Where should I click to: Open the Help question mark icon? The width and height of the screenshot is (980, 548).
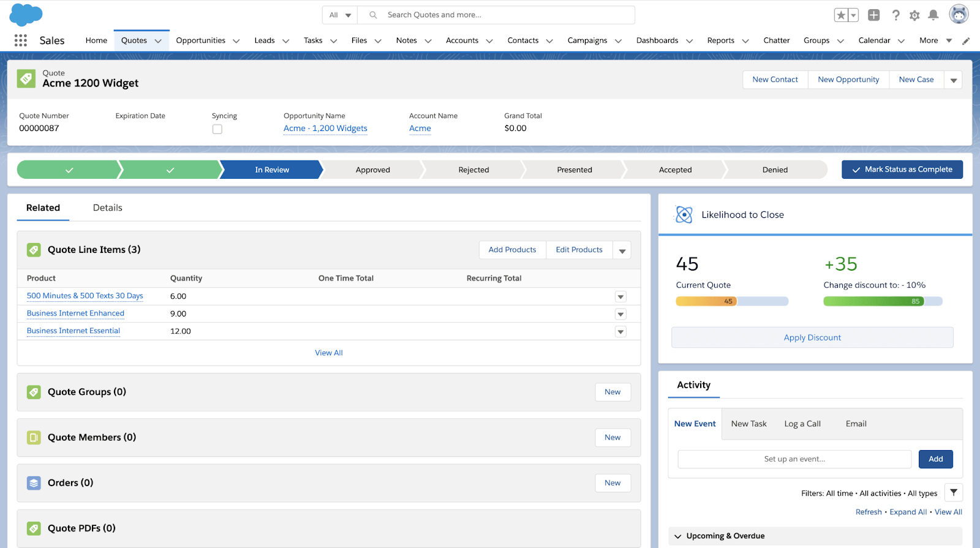pos(895,15)
